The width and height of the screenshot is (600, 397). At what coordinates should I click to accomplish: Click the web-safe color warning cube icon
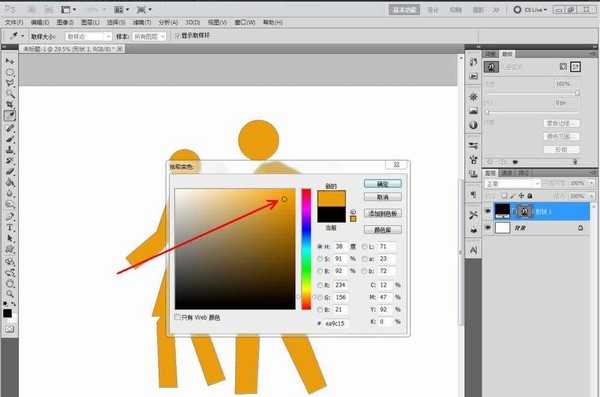(x=353, y=212)
